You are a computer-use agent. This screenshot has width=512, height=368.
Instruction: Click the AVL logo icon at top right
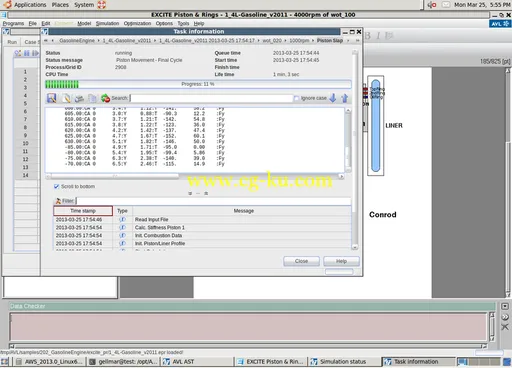coord(499,24)
